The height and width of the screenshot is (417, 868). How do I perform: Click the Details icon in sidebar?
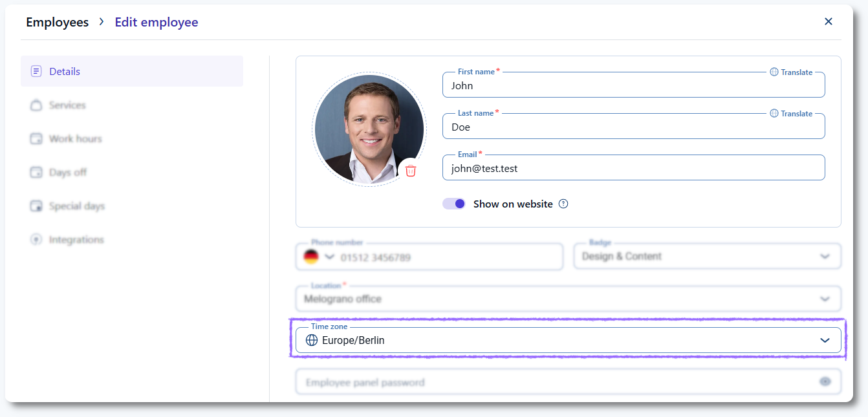click(x=36, y=72)
